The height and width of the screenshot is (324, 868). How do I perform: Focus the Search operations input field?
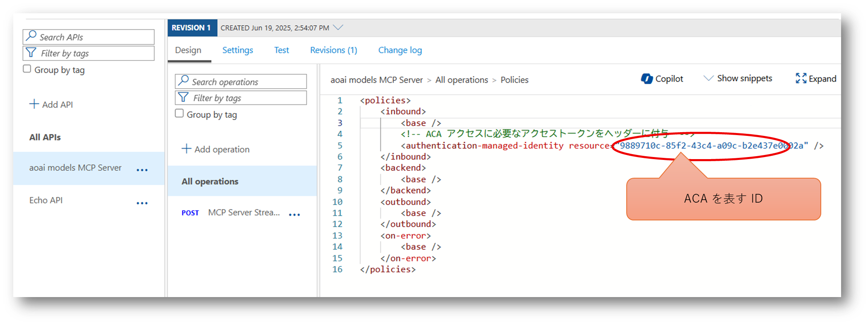[x=241, y=82]
